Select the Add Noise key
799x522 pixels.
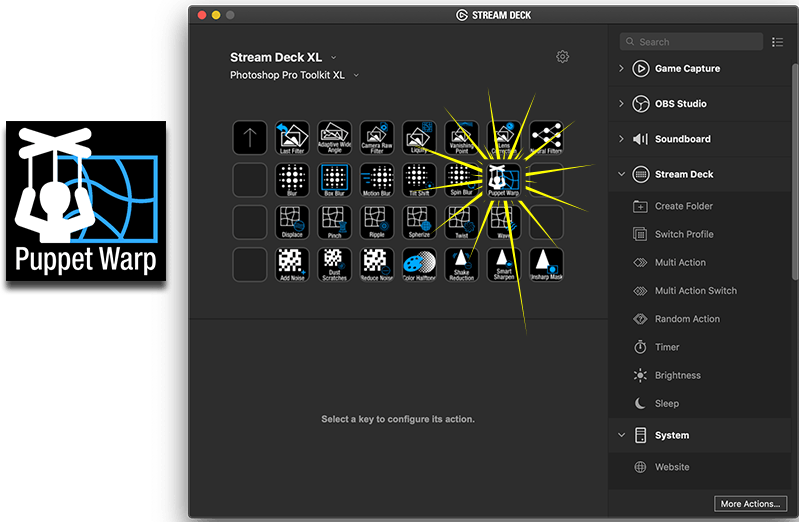(292, 265)
